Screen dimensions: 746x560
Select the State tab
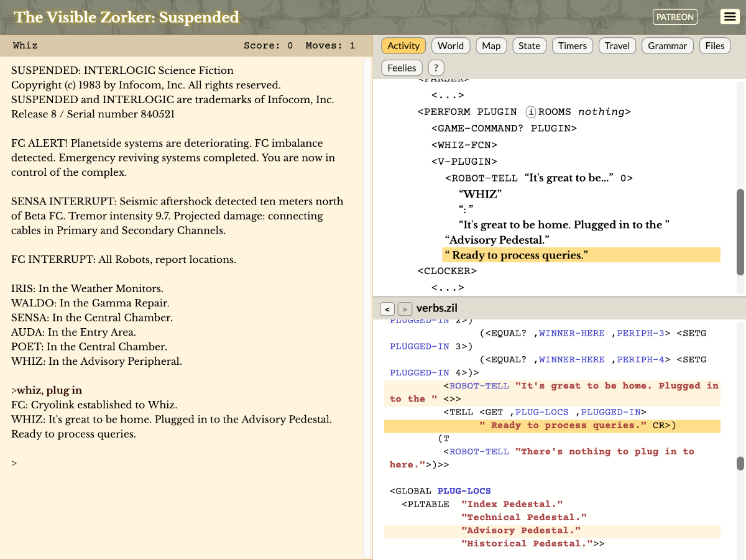[530, 45]
